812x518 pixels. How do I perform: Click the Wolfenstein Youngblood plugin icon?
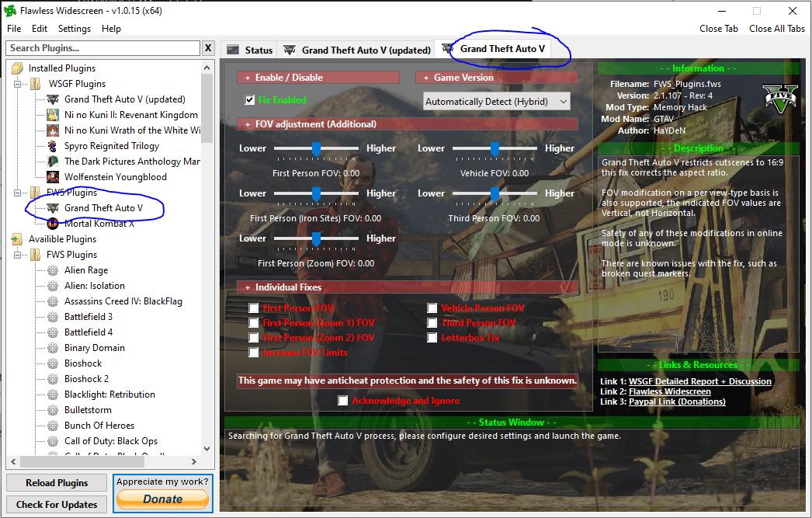53,177
